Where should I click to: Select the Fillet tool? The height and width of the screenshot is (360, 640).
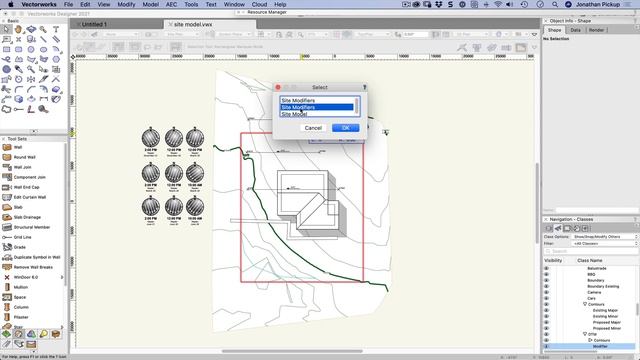tap(18, 89)
